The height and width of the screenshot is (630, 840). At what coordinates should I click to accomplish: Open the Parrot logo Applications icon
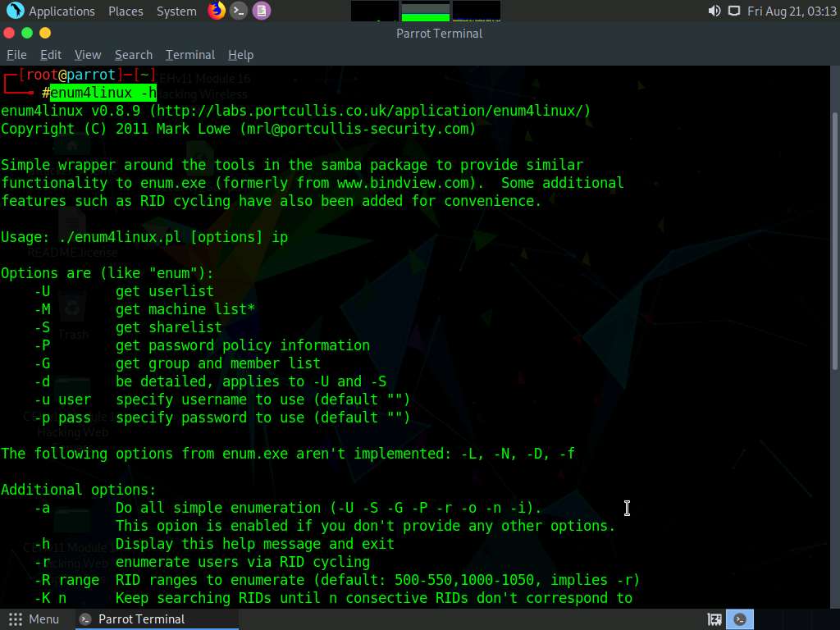pos(15,10)
